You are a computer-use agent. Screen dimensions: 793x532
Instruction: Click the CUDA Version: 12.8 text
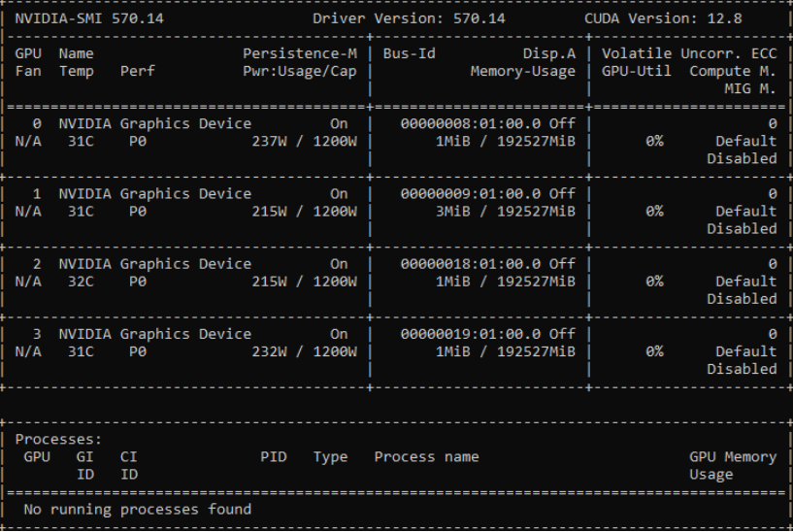coord(663,18)
